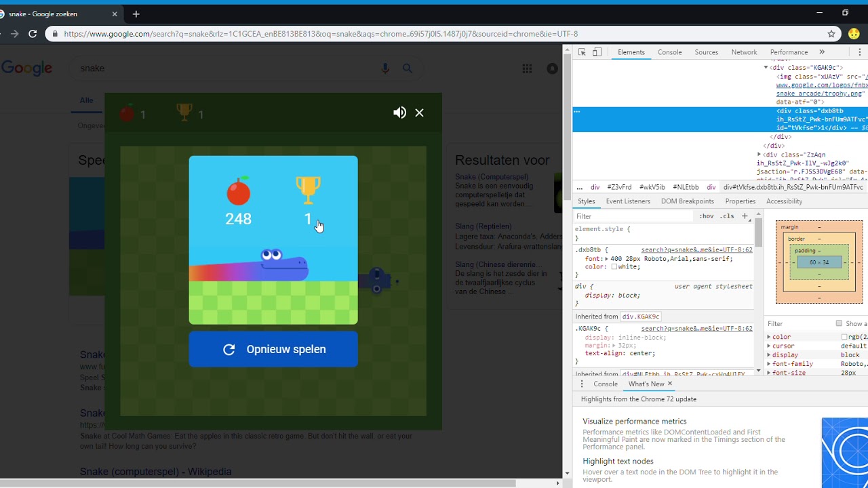The height and width of the screenshot is (488, 868).
Task: Click #NLEtbb in the breadcrumb
Action: tap(686, 187)
